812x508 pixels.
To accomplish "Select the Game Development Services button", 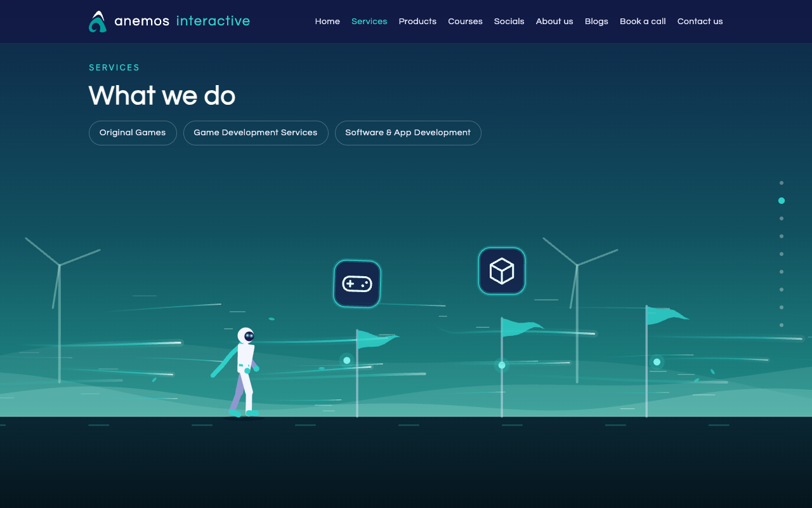I will point(256,133).
